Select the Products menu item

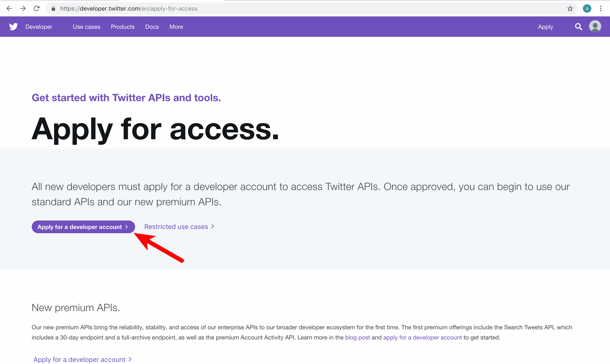tap(123, 26)
